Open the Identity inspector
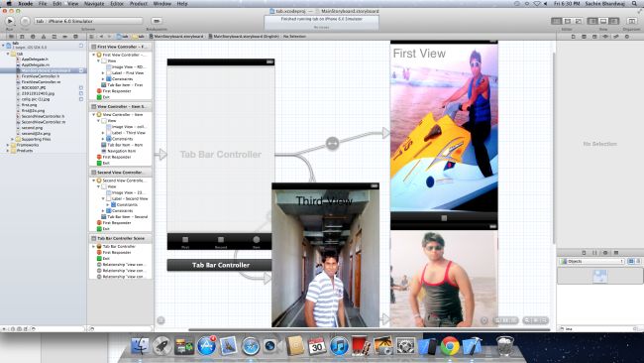 [x=594, y=37]
